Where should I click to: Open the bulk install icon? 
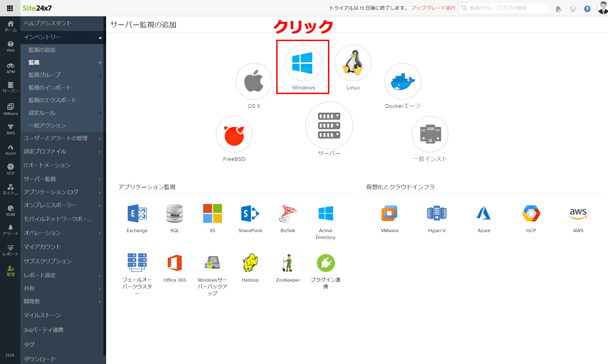coord(430,134)
